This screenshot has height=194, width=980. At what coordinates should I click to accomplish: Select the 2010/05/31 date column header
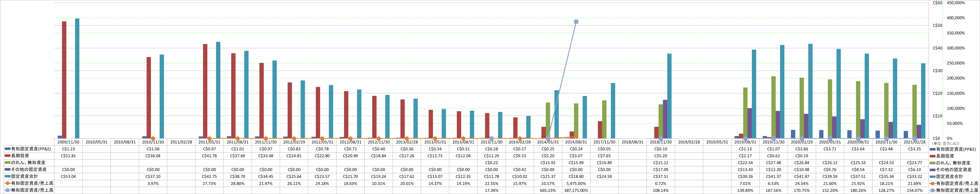tap(97, 142)
